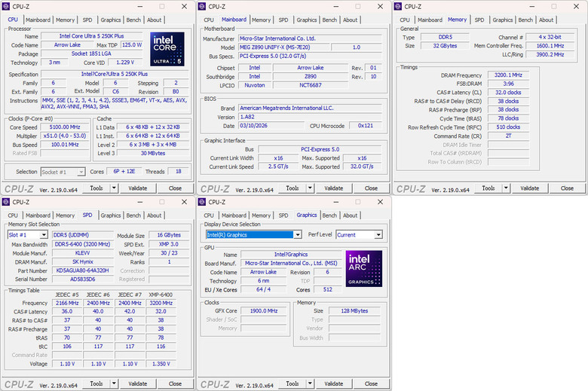588x391 pixels.
Task: Switch to the About tab in the Graphics window
Action: point(351,215)
